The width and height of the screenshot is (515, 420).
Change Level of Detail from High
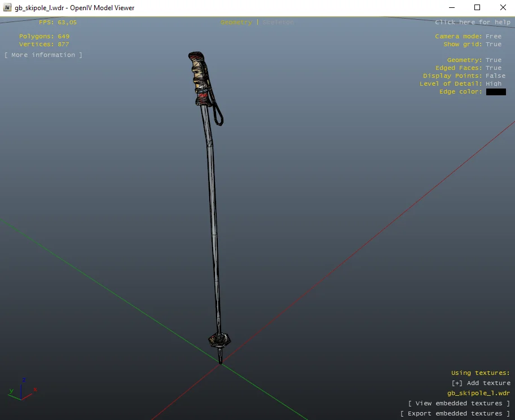(x=493, y=83)
